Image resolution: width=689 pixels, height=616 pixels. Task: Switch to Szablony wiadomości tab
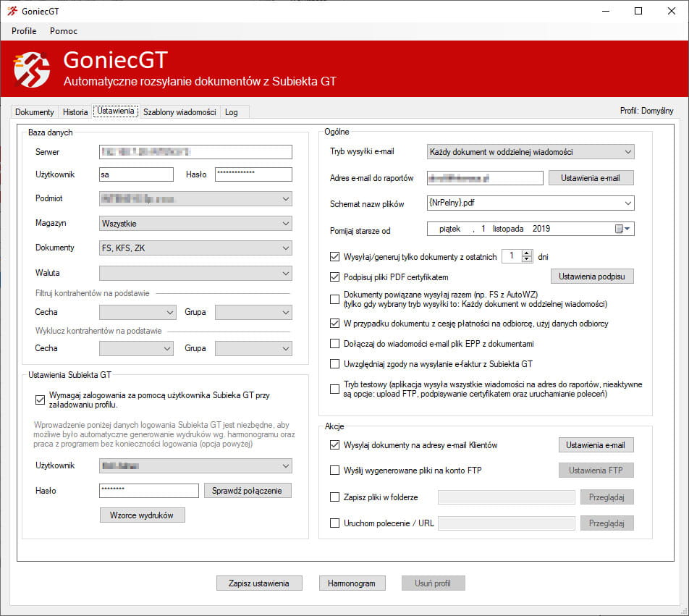(179, 112)
